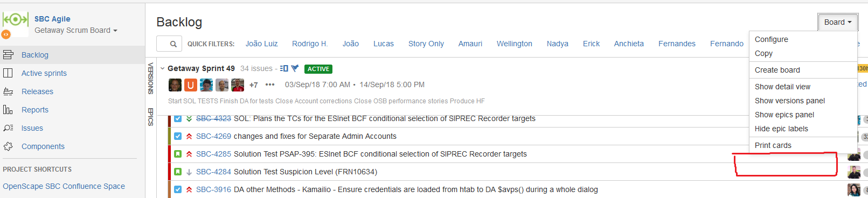Open the Releases ship icon
868x198 pixels.
8,91
